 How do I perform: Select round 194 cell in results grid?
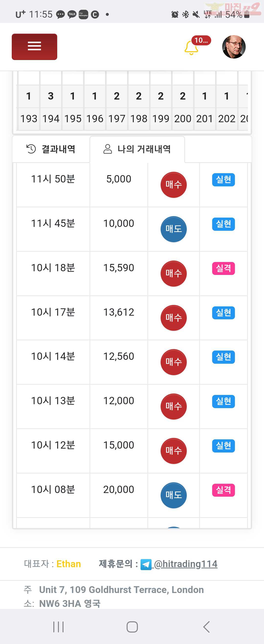pyautogui.click(x=51, y=119)
